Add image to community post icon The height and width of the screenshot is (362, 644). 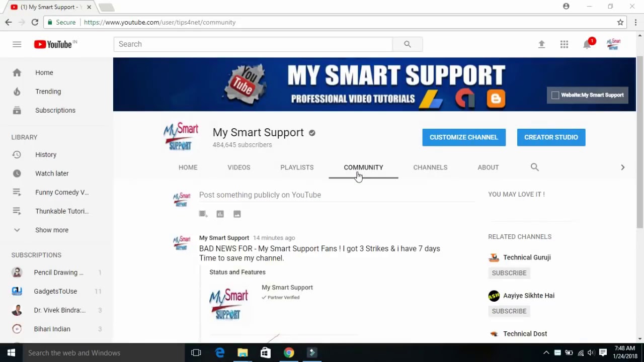click(237, 214)
